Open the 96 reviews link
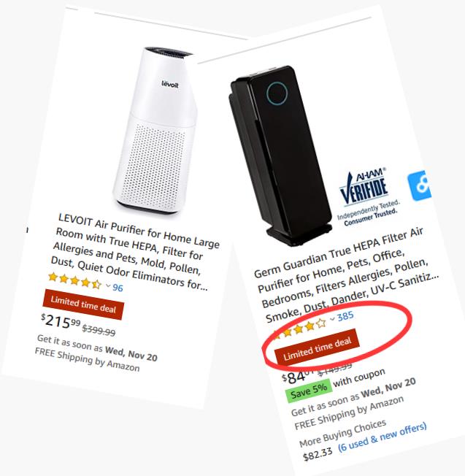Image resolution: width=465 pixels, height=476 pixels. (x=118, y=288)
